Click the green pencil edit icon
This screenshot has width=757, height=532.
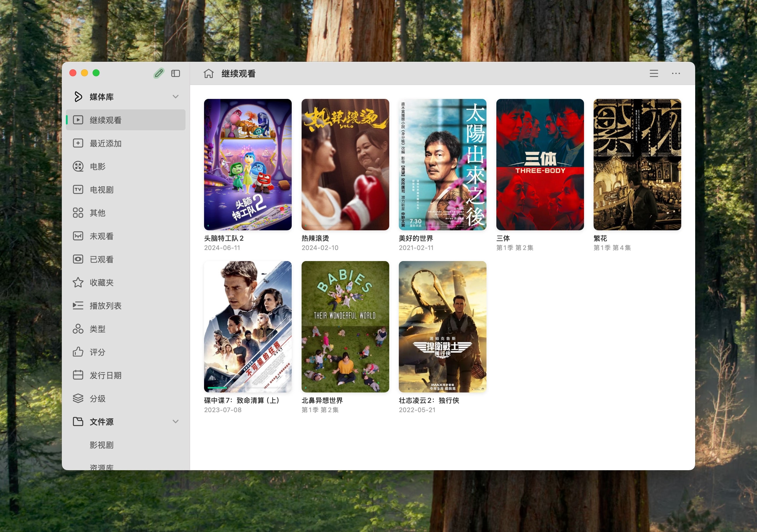[158, 73]
